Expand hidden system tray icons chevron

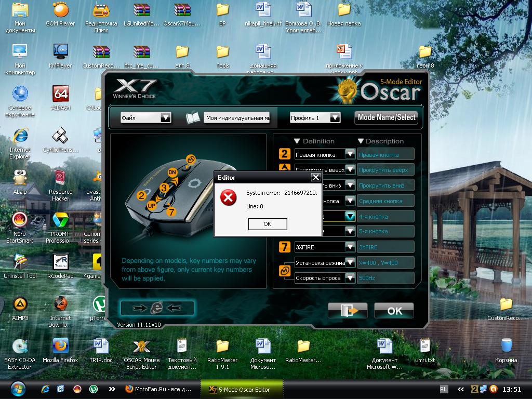click(x=461, y=389)
